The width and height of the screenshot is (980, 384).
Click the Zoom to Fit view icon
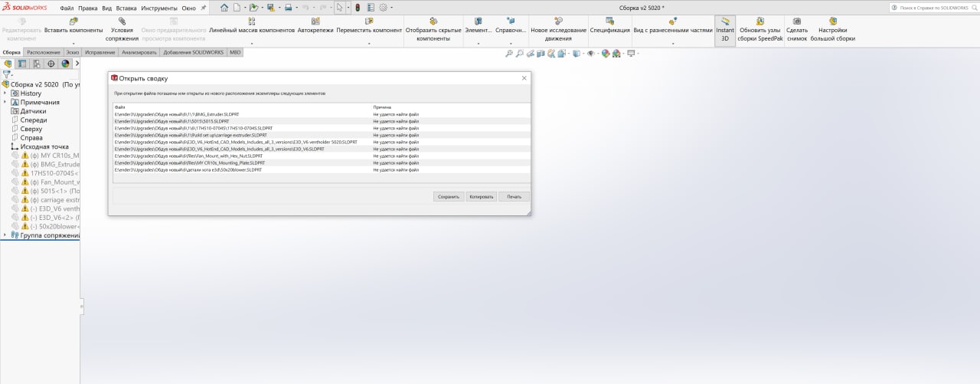(509, 54)
